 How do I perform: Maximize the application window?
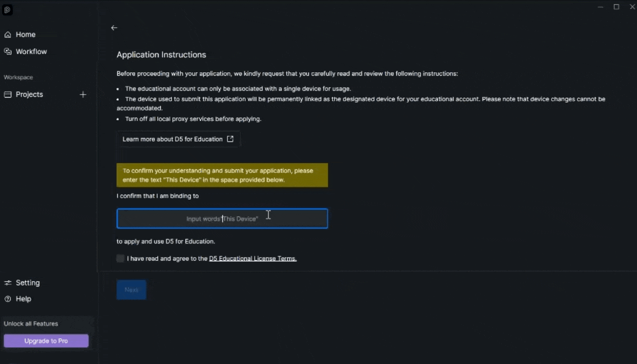coord(616,7)
